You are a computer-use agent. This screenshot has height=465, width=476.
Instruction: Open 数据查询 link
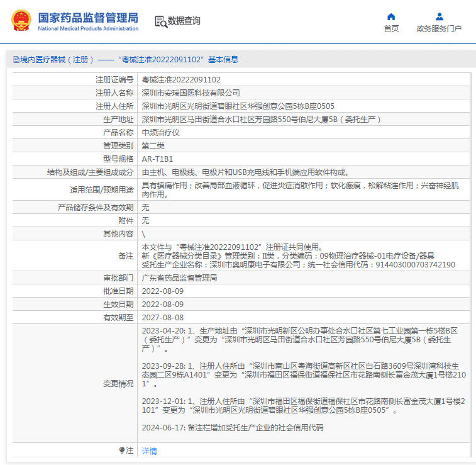click(x=184, y=21)
